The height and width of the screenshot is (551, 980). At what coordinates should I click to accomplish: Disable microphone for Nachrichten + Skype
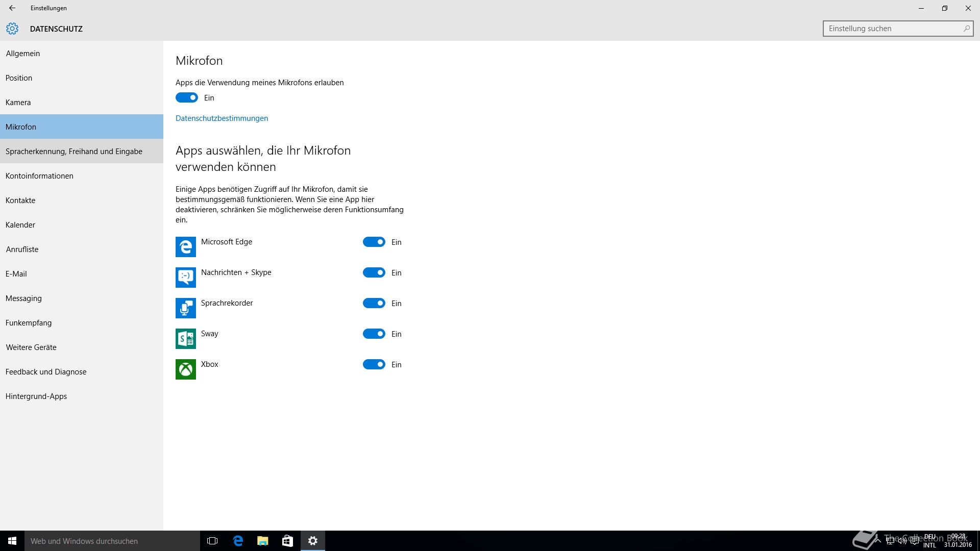pos(374,272)
